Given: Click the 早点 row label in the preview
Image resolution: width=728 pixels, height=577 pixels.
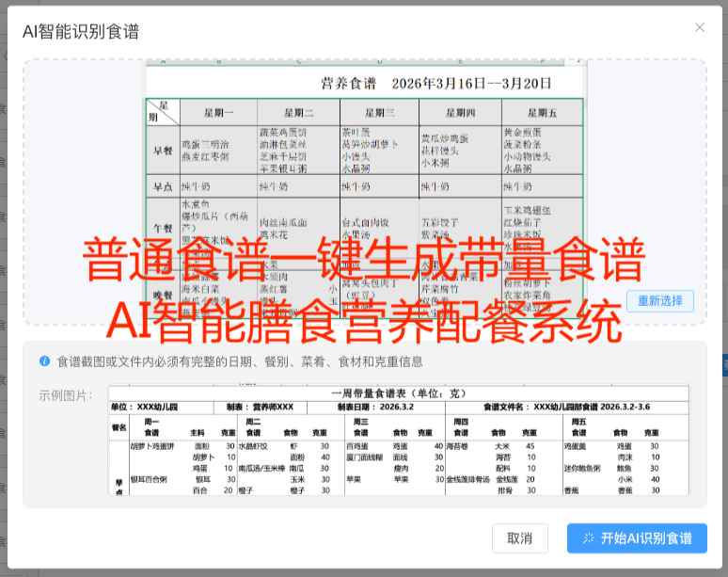Looking at the screenshot, I should pos(163,186).
